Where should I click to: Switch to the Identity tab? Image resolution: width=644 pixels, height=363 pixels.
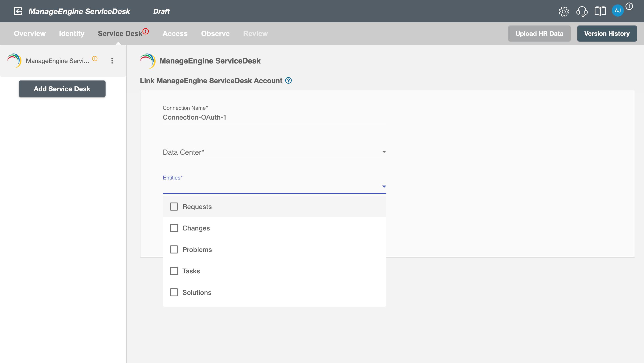(71, 33)
